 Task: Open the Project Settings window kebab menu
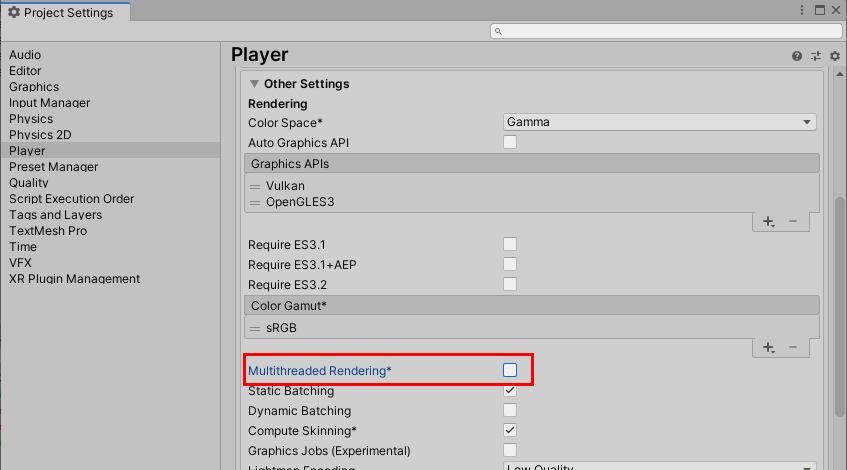[x=802, y=10]
